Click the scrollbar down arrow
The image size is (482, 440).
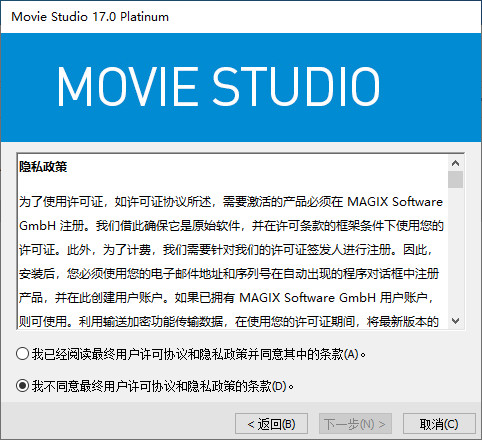coord(455,321)
